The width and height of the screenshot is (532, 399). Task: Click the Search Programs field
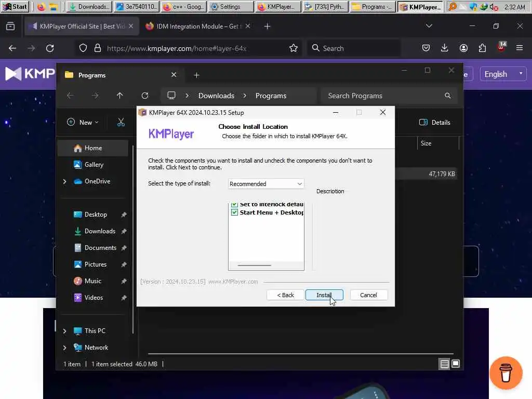click(x=390, y=96)
